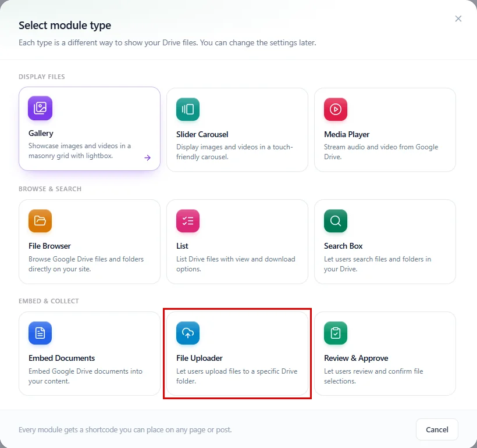Image resolution: width=477 pixels, height=448 pixels.
Task: Click the orange File Browser folder icon
Action: (x=40, y=221)
